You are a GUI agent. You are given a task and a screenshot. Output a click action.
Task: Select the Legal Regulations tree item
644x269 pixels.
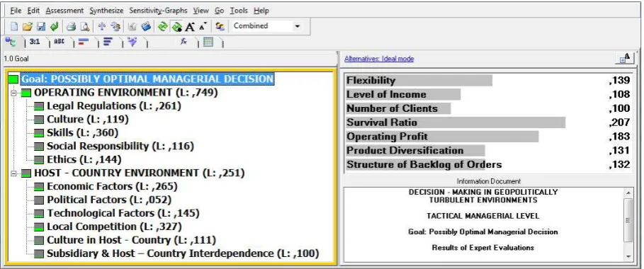point(114,106)
